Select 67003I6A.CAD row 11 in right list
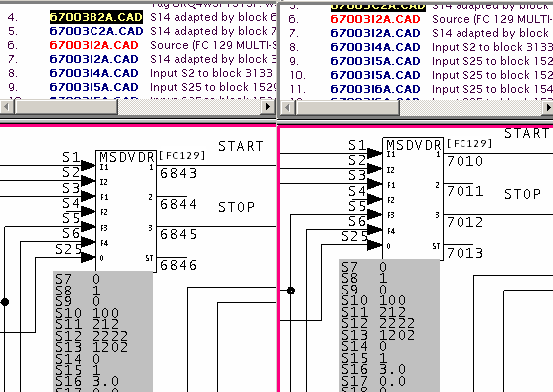 pyautogui.click(x=375, y=89)
